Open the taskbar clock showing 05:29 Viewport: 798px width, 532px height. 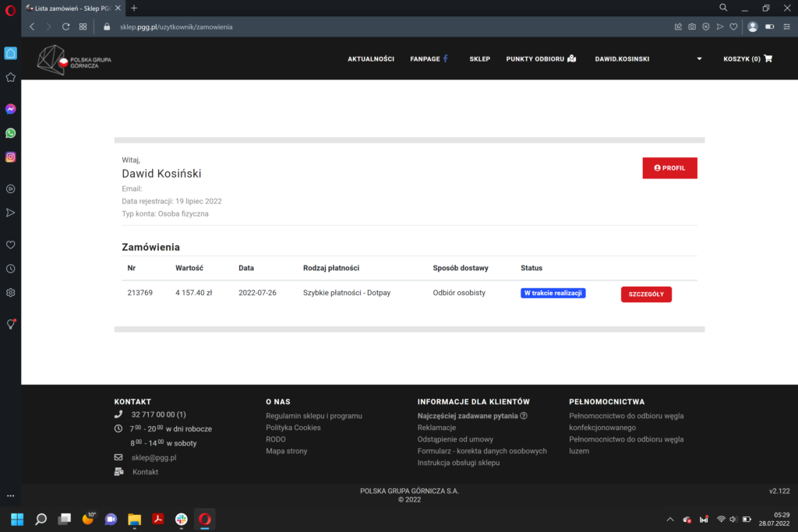pos(774,519)
